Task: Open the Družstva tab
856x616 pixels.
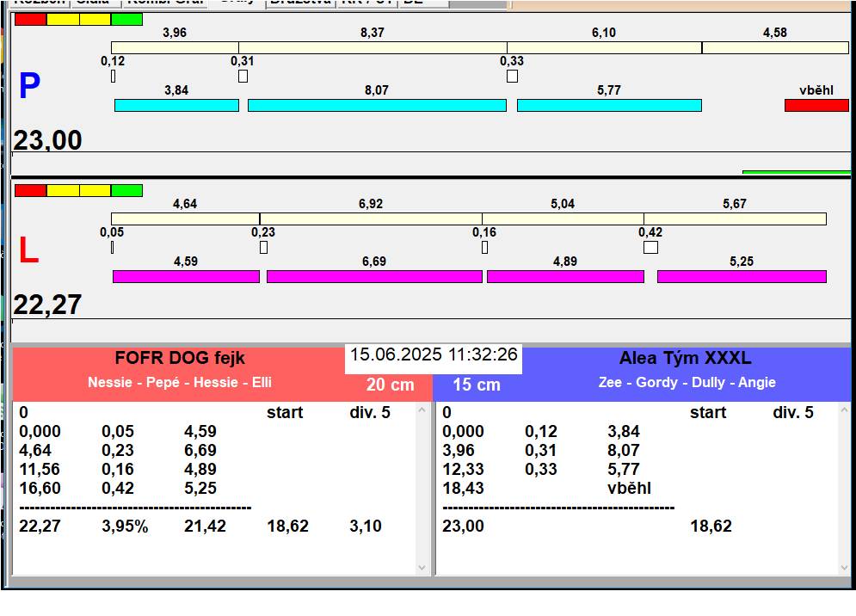Action: pyautogui.click(x=299, y=3)
